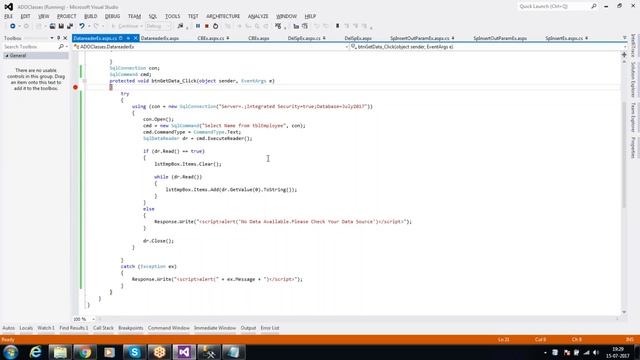Viewport: 640px width, 360px height.
Task: Collapse the General group in Toolbox
Action: pyautogui.click(x=7, y=56)
